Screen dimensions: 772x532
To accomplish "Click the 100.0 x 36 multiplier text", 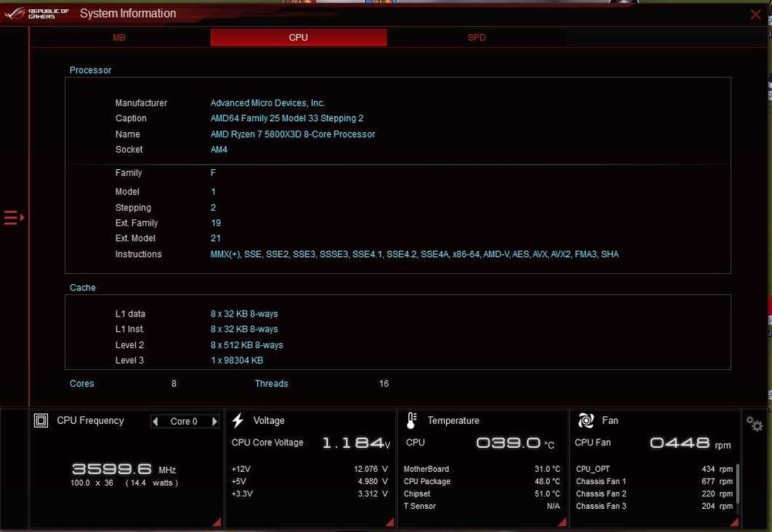I will tap(92, 483).
